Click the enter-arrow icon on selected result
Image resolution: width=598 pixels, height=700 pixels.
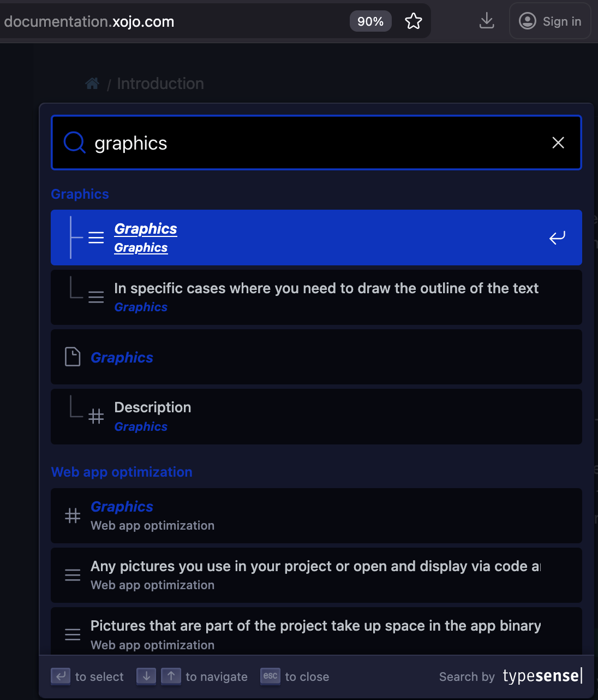[557, 238]
